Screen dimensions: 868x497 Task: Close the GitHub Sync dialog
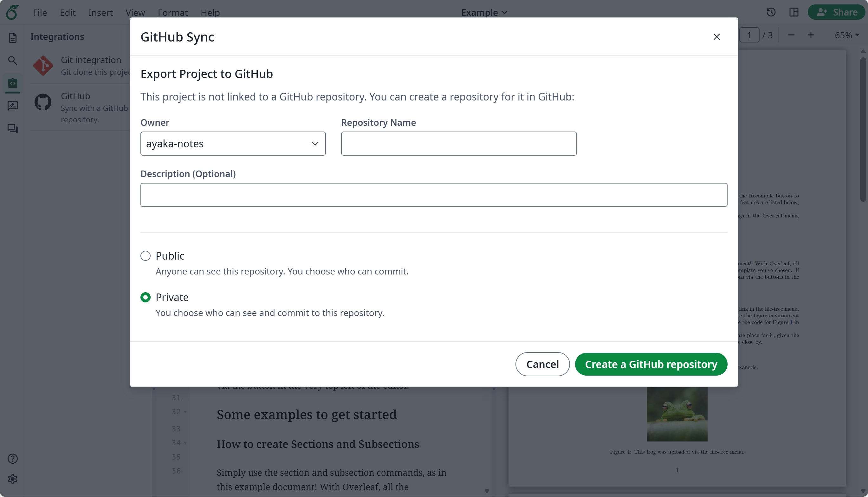716,37
